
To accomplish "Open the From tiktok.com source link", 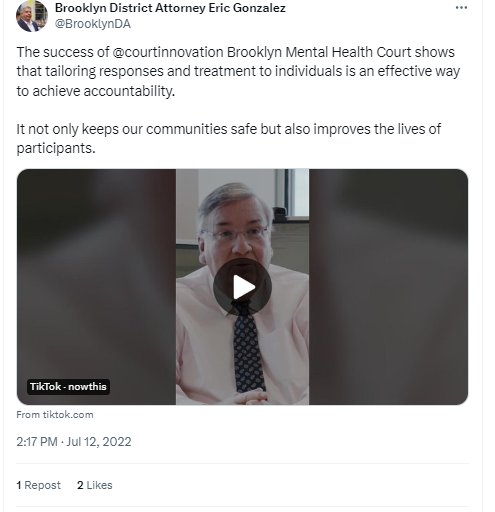I will 55,415.
